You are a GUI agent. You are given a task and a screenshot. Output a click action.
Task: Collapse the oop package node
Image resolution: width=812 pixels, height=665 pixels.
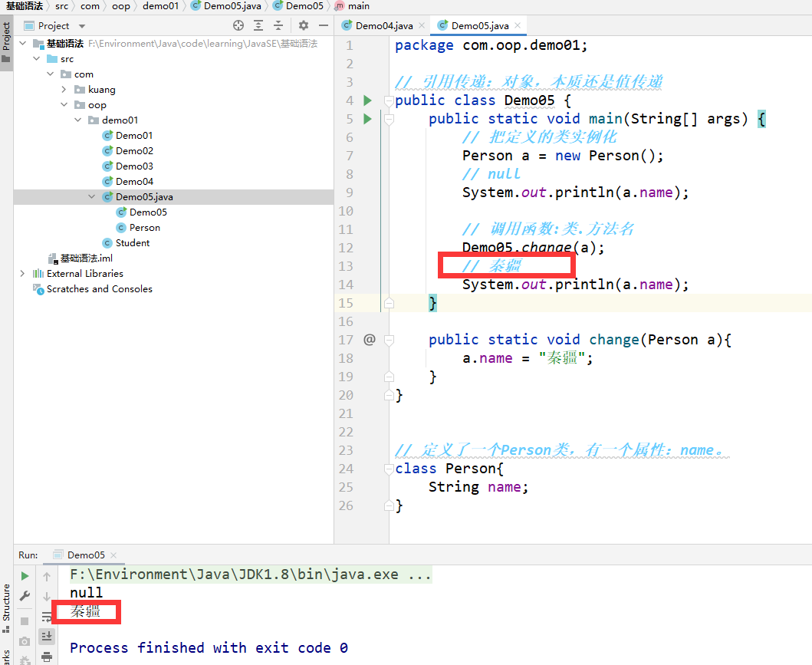click(64, 104)
